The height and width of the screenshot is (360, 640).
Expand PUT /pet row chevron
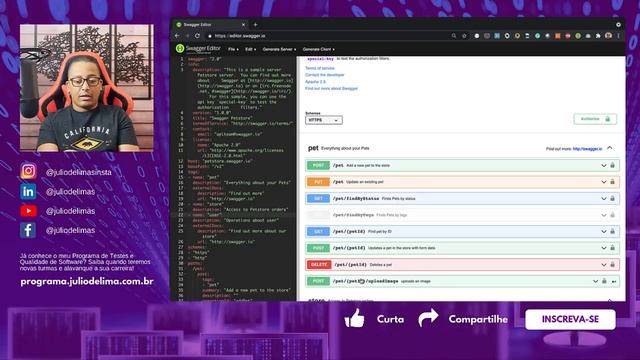pyautogui.click(x=604, y=182)
